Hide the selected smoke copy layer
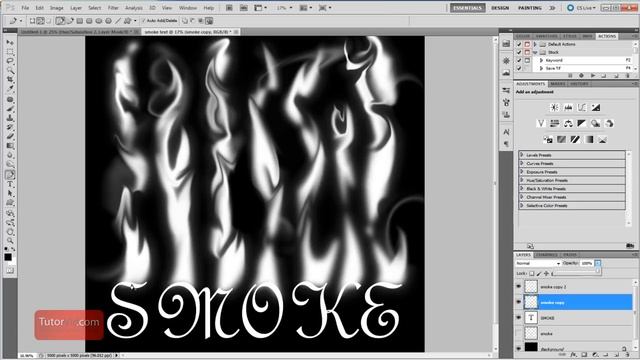 518,302
